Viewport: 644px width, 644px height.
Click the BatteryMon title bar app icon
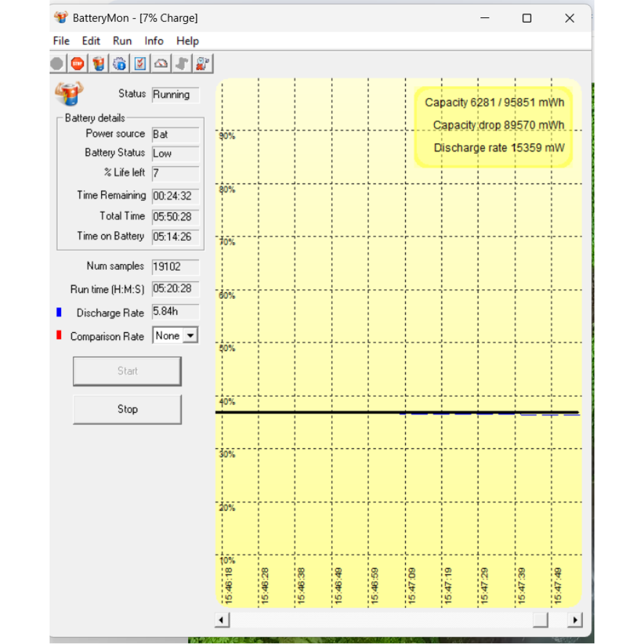click(61, 17)
